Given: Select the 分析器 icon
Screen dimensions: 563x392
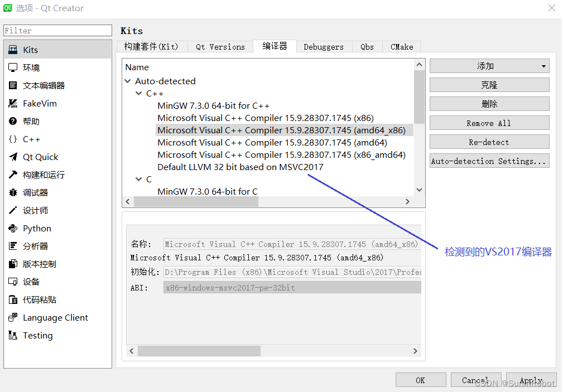Looking at the screenshot, I should [13, 246].
